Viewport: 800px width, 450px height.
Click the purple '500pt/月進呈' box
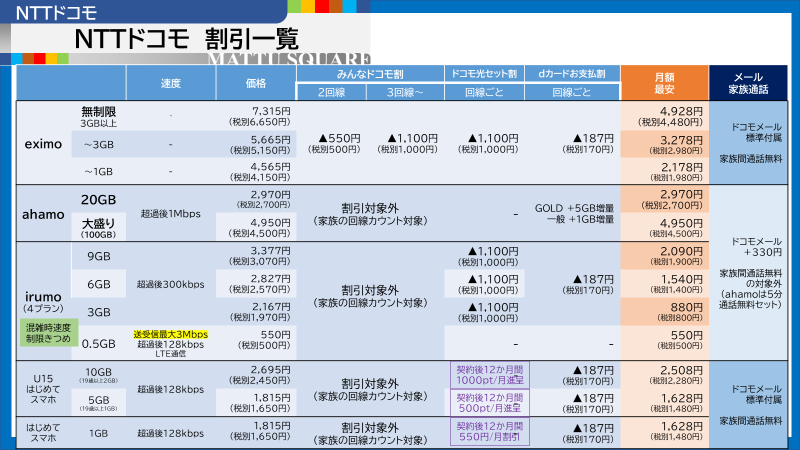coord(490,403)
